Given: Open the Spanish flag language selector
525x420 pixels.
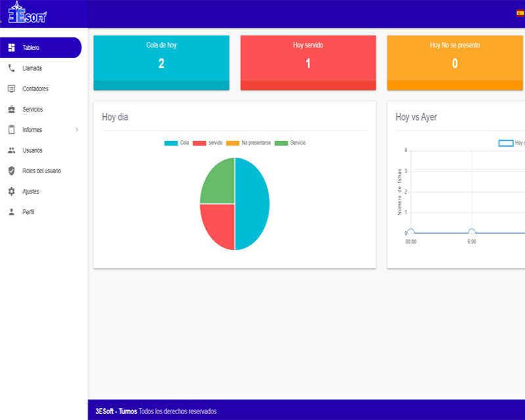Looking at the screenshot, I should point(520,12).
